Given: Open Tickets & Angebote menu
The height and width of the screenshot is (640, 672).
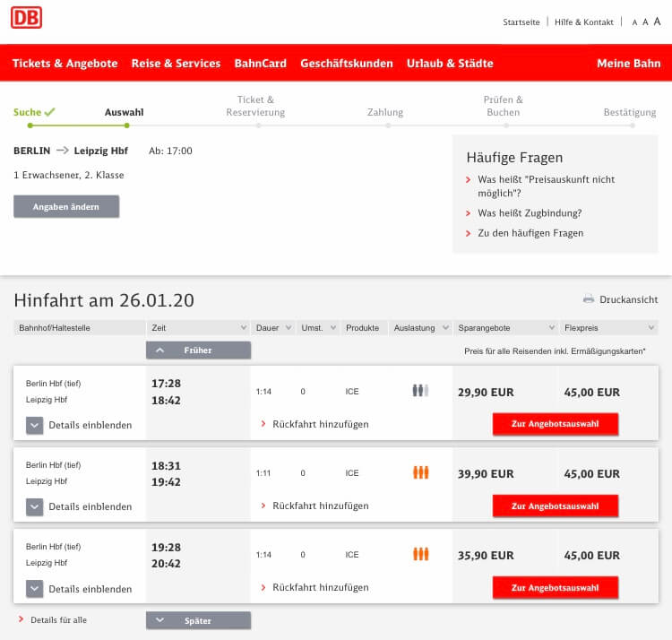Looking at the screenshot, I should (65, 64).
